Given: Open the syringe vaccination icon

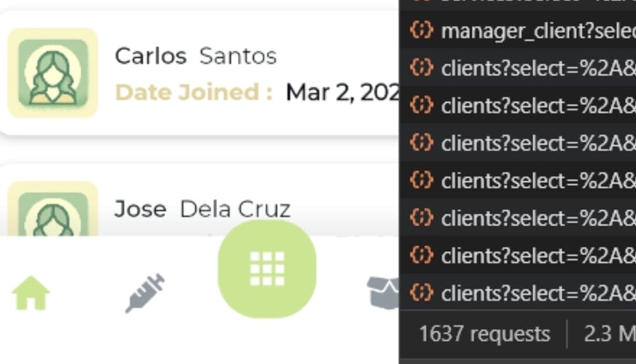Looking at the screenshot, I should pyautogui.click(x=145, y=293).
